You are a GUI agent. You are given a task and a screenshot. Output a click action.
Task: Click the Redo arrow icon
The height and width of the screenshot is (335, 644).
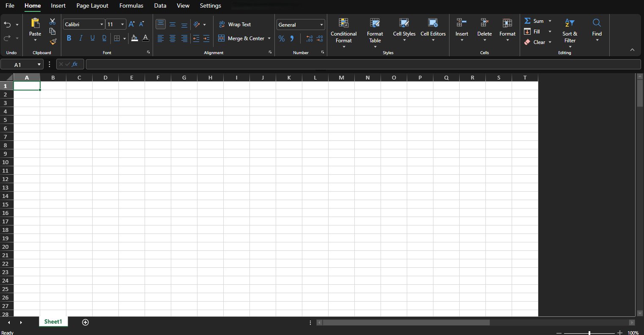pos(7,38)
